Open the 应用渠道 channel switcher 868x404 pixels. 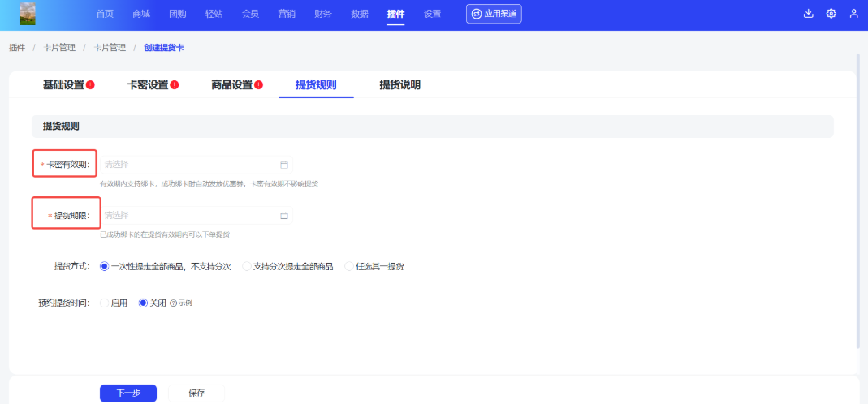[x=494, y=14]
